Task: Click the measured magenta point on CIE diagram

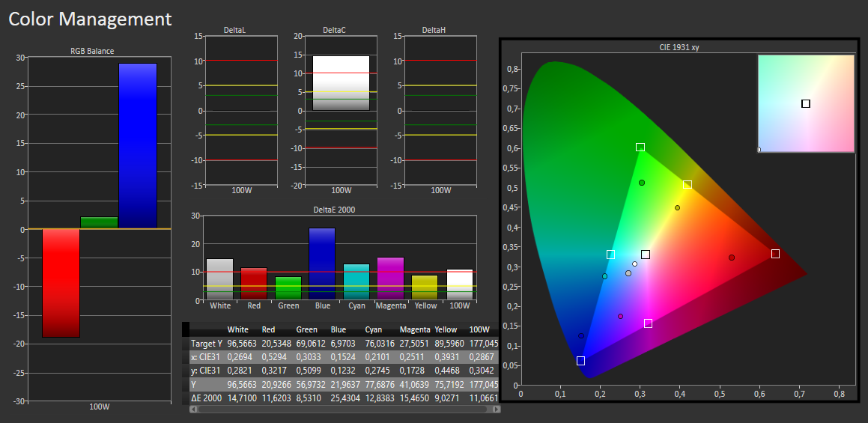Action: [621, 316]
